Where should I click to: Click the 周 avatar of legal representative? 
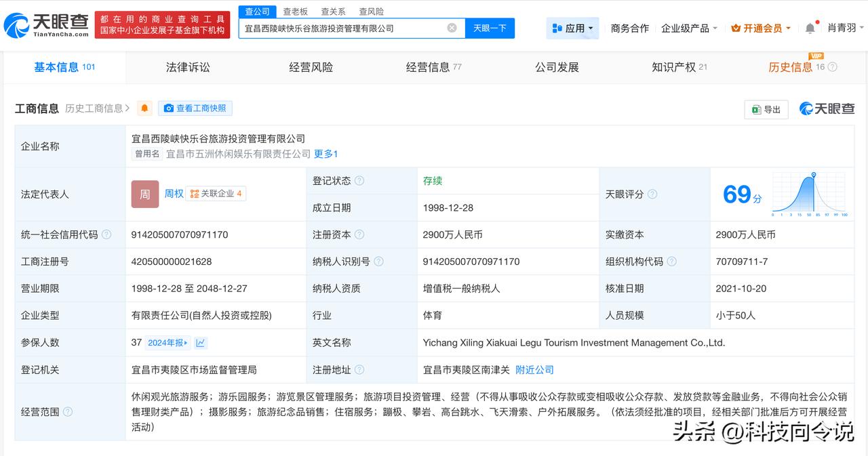(x=145, y=194)
